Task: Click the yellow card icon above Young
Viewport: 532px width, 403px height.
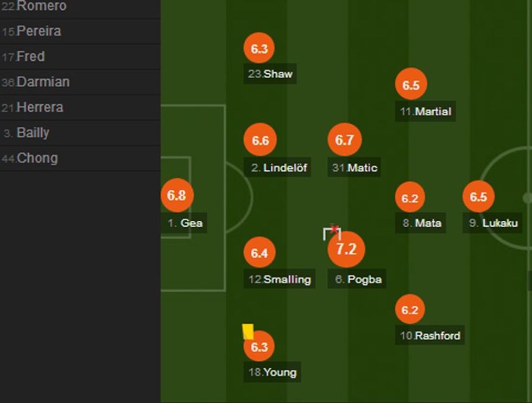Action: pyautogui.click(x=248, y=331)
